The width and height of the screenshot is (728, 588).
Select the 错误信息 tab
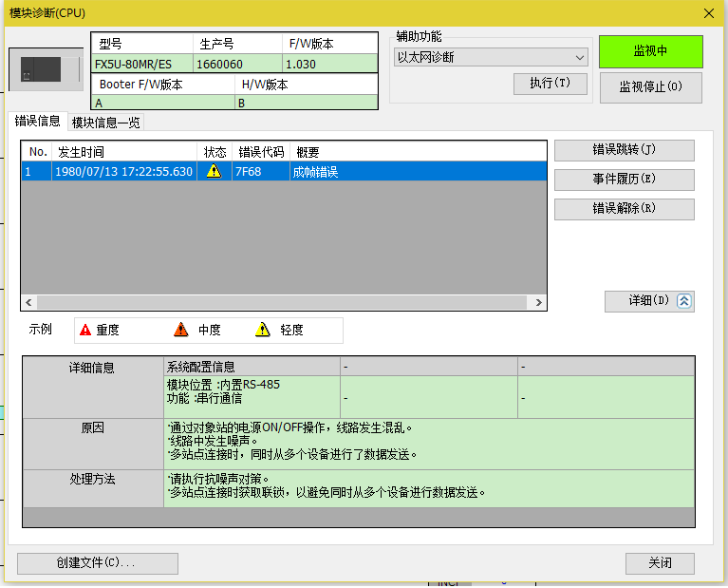tap(37, 122)
